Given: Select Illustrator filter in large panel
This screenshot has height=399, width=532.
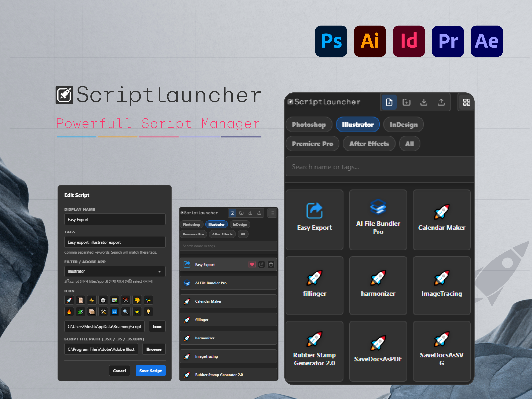Looking at the screenshot, I should [358, 125].
